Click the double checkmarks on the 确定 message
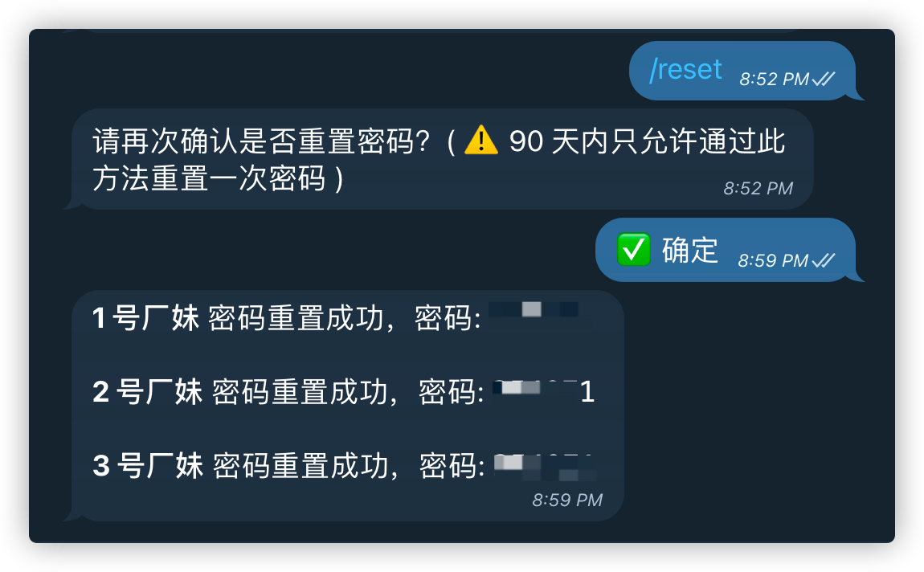924x572 pixels. (x=824, y=260)
